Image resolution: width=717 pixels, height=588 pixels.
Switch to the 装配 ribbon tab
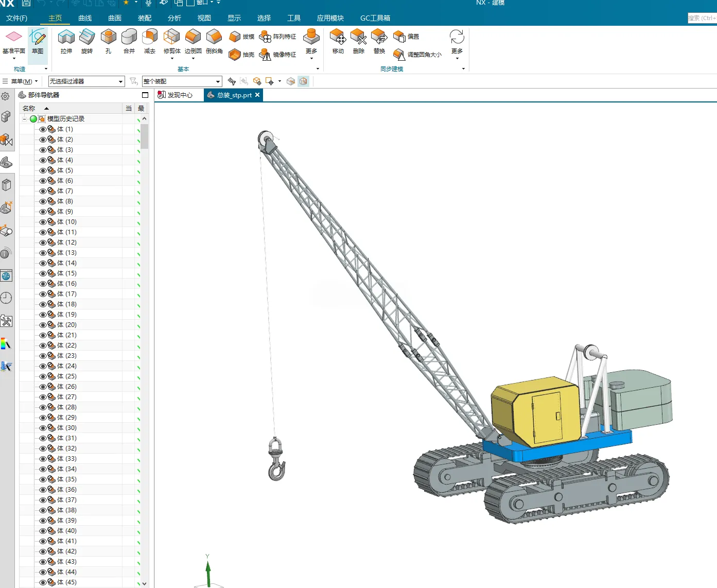click(x=145, y=18)
